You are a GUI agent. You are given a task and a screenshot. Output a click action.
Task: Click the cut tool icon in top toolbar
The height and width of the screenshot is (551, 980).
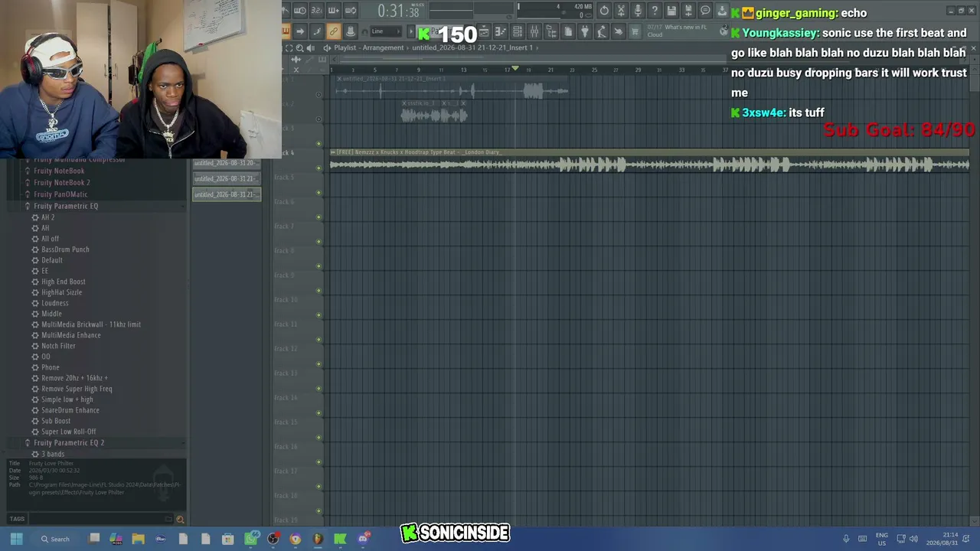point(621,10)
